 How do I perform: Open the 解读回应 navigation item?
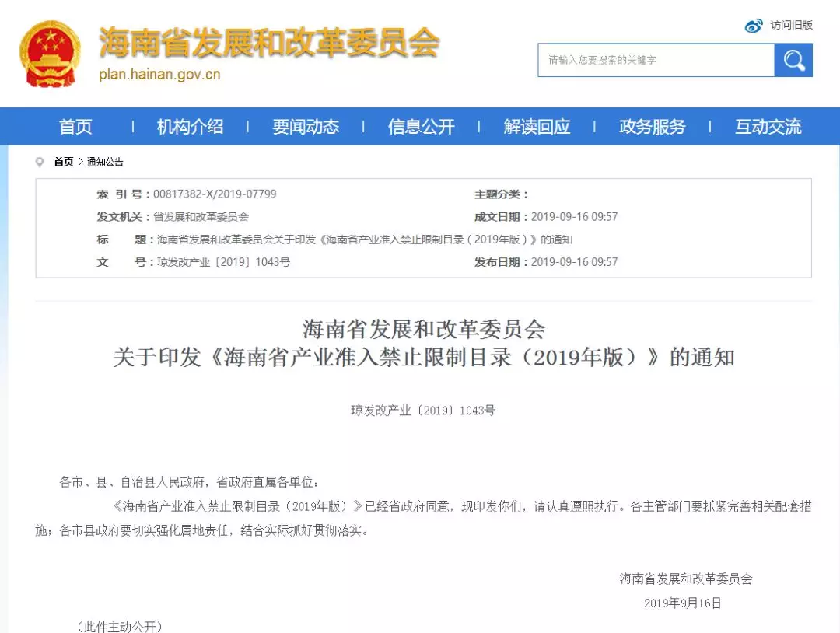[537, 127]
